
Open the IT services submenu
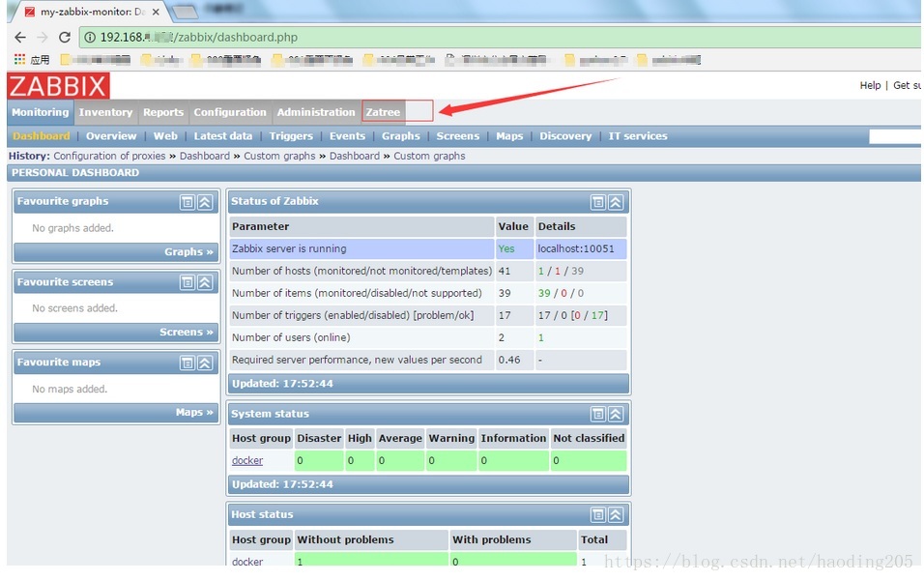[x=638, y=136]
